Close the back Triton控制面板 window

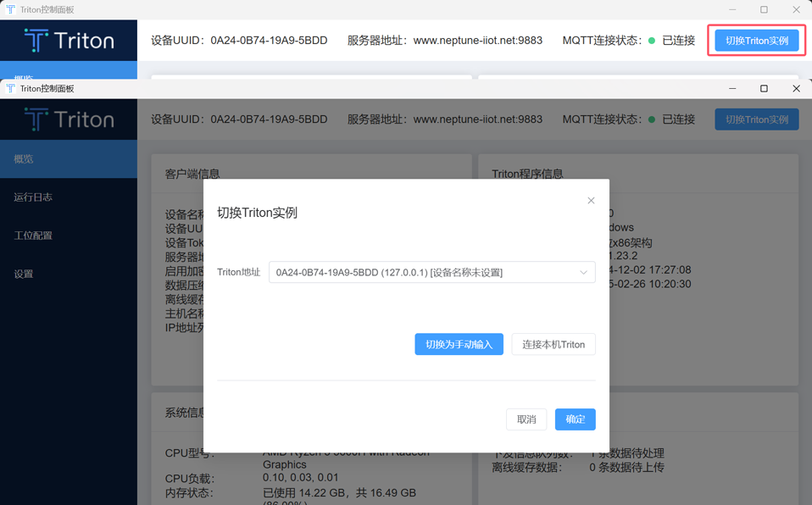pyautogui.click(x=797, y=9)
